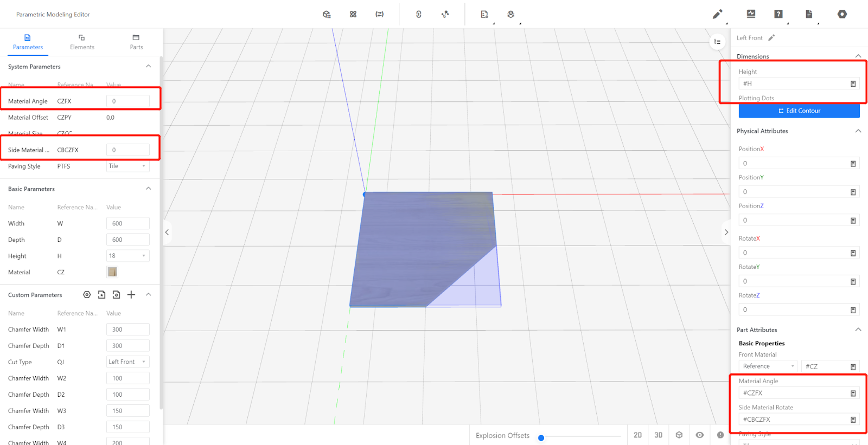Click the hexagon icon at top right

coord(842,14)
